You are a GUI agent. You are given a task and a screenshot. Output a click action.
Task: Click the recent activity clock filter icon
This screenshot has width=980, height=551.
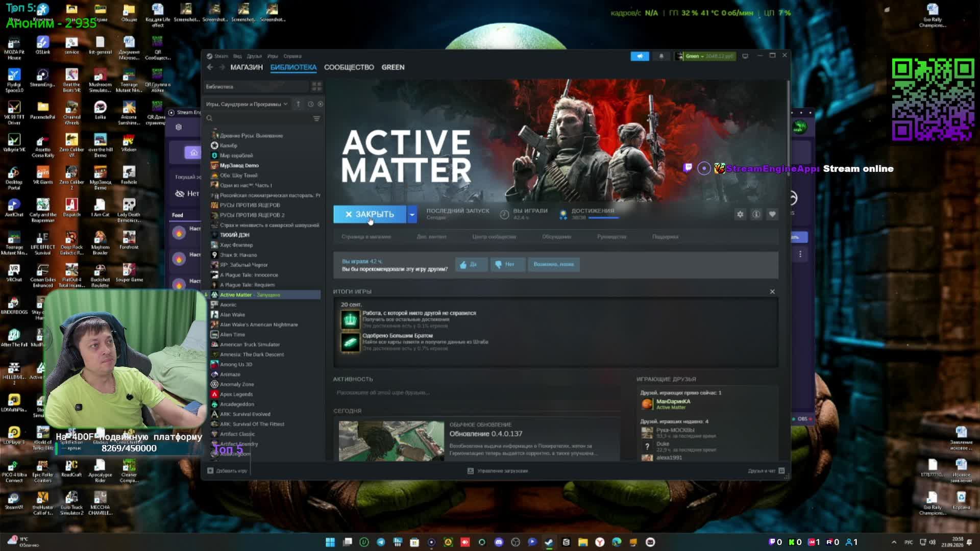click(x=310, y=104)
